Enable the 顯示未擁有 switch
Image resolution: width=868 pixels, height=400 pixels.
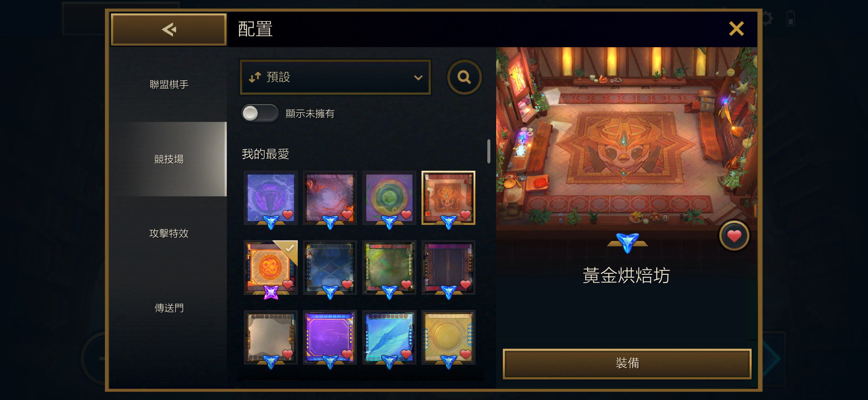[260, 113]
